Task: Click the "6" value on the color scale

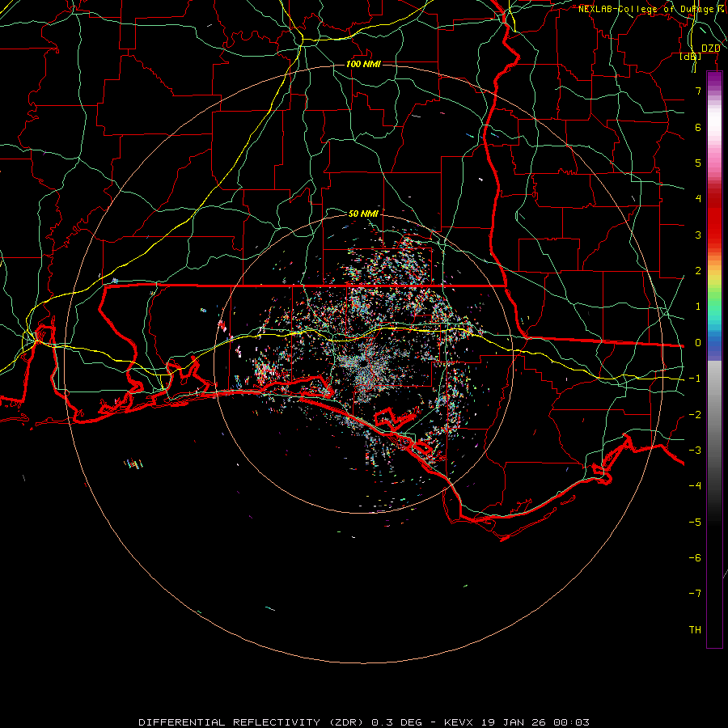Action: tap(698, 127)
